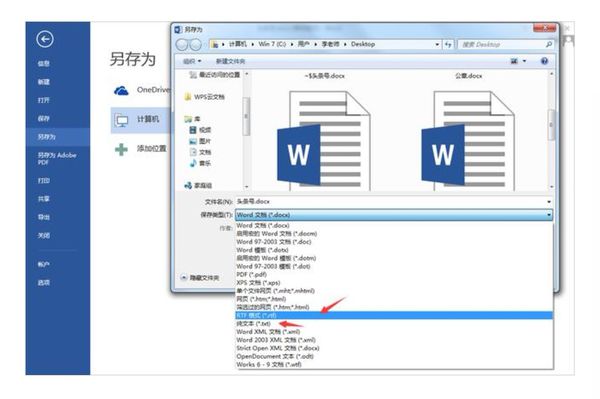Click the green plus 添加位置 icon
This screenshot has width=600, height=399.
pos(121,149)
